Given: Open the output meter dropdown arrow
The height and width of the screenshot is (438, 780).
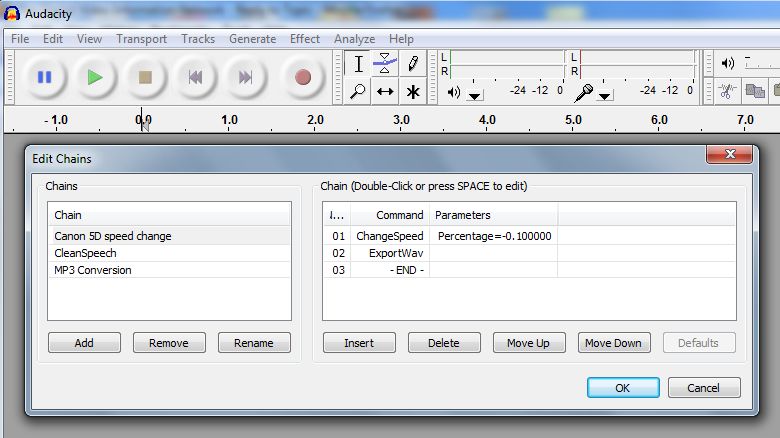Looking at the screenshot, I should (x=475, y=95).
